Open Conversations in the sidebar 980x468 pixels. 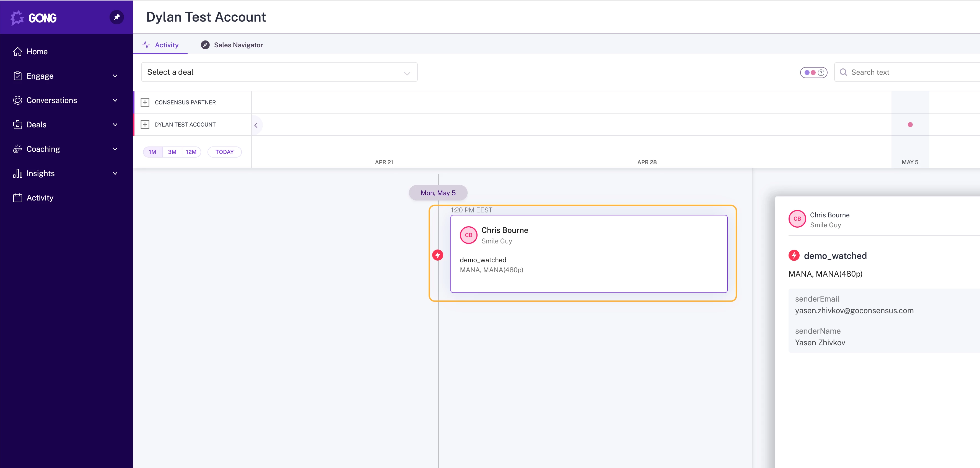pos(66,100)
